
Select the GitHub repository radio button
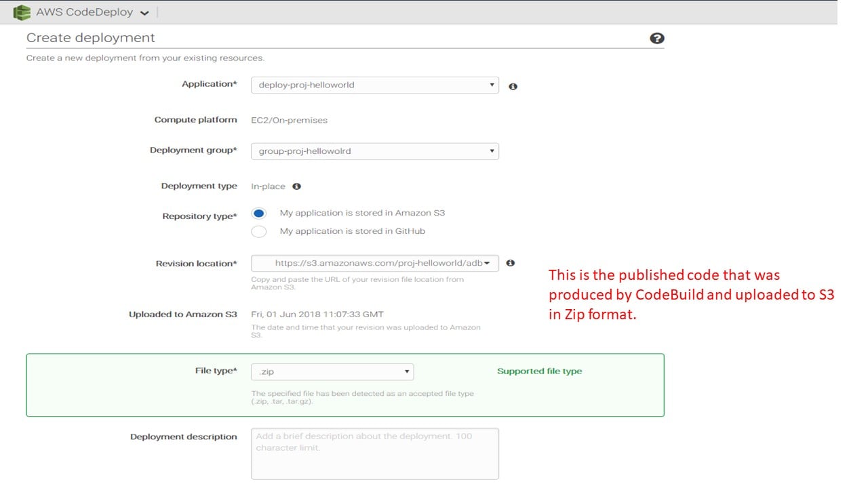259,232
